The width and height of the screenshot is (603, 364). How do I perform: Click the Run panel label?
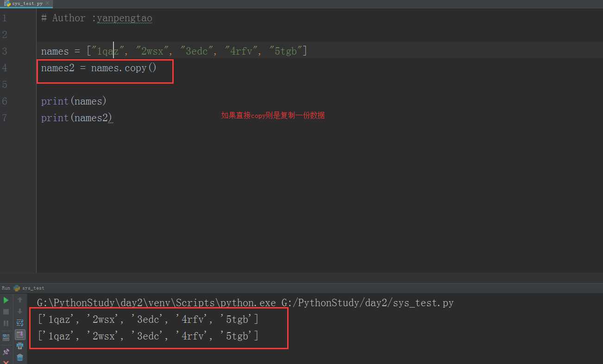click(x=6, y=288)
